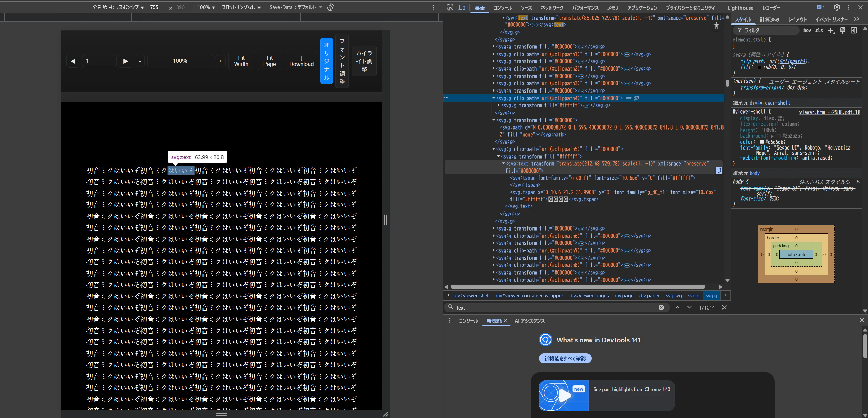868x418 pixels.
Task: Open DevTools settings gear
Action: pos(837,7)
